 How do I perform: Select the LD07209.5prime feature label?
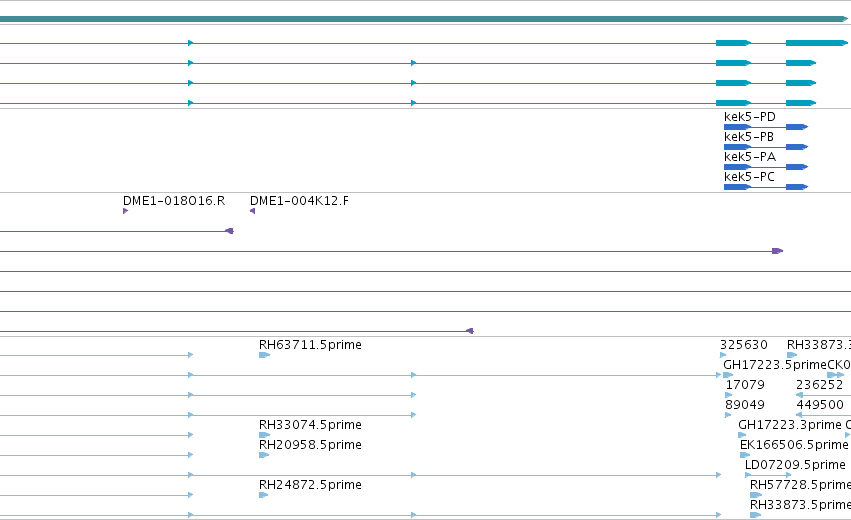pos(795,465)
